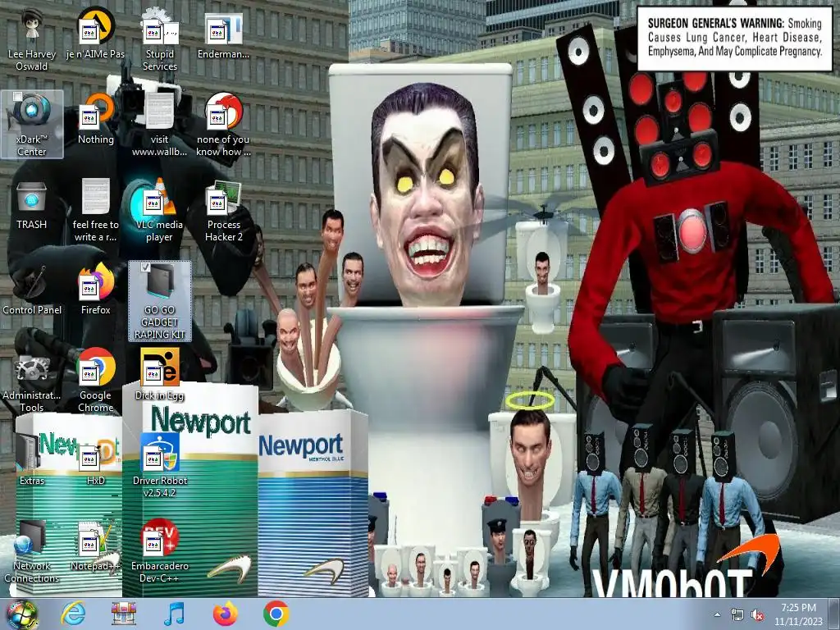The height and width of the screenshot is (630, 840).
Task: Click the Windows Start orb
Action: [22, 614]
